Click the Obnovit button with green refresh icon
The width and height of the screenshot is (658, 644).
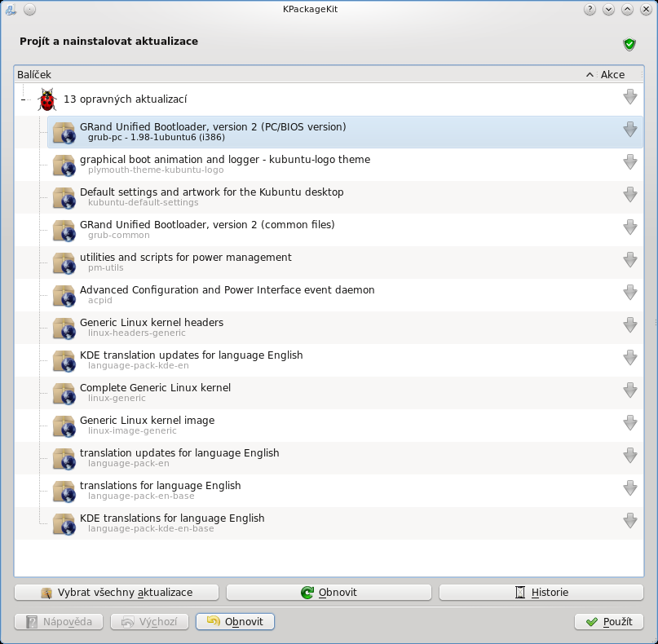pos(329,593)
